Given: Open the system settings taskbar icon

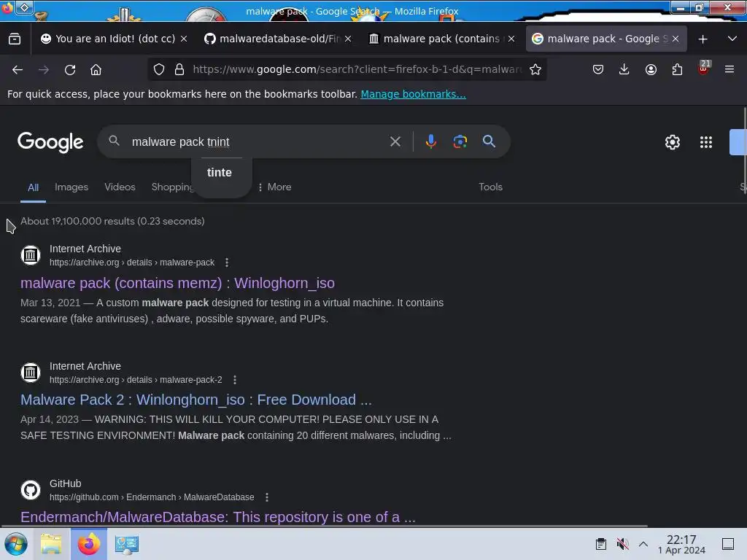Looking at the screenshot, I should tap(126, 544).
